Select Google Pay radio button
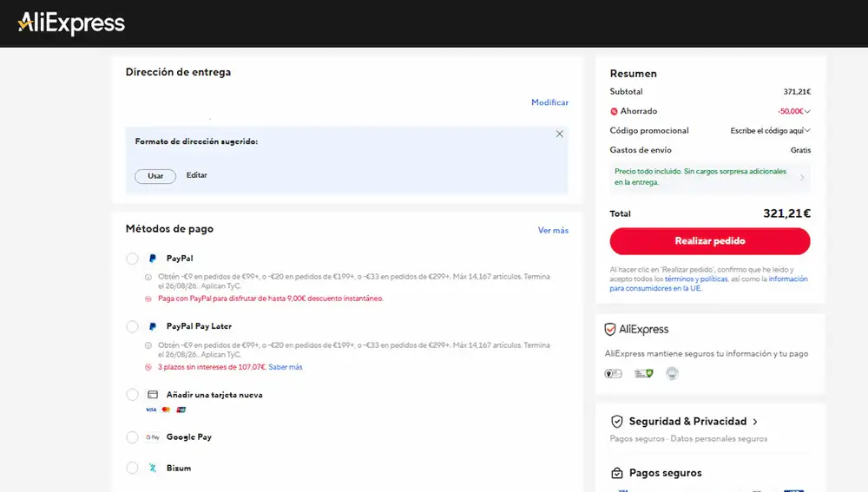Viewport: 868px width, 492px height. [x=132, y=437]
